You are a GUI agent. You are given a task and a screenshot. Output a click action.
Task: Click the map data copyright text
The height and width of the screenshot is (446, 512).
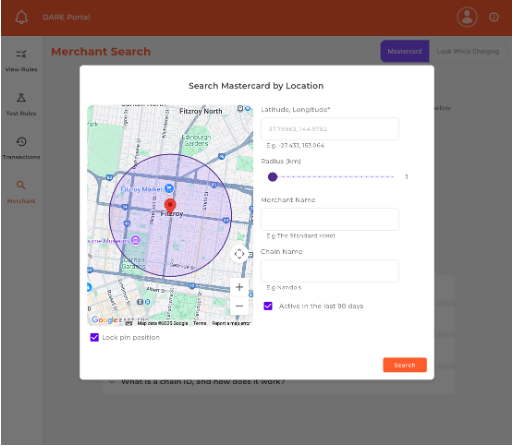(x=163, y=323)
